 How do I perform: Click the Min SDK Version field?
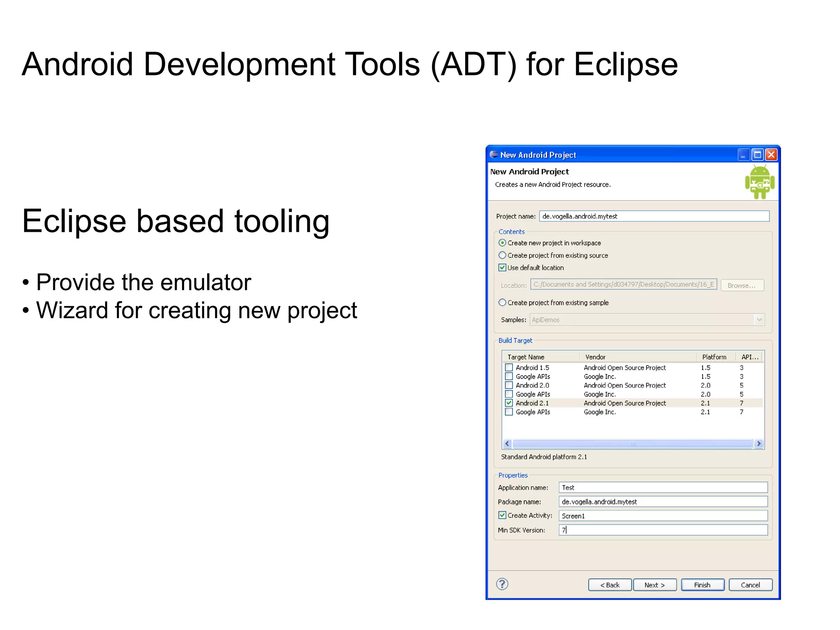(663, 530)
